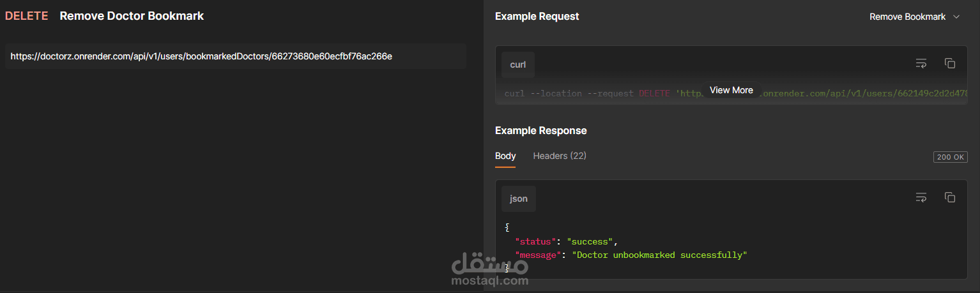980x293 pixels.
Task: Click the curl language label
Action: pyautogui.click(x=517, y=64)
